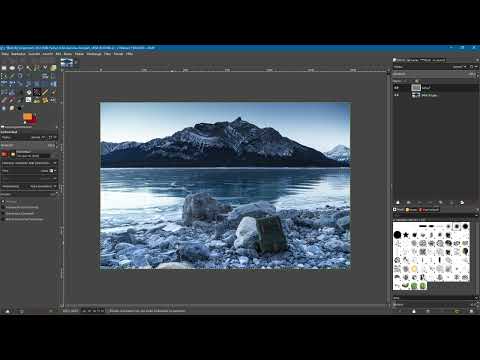
Task: Open the Farben menu
Action: point(79,54)
